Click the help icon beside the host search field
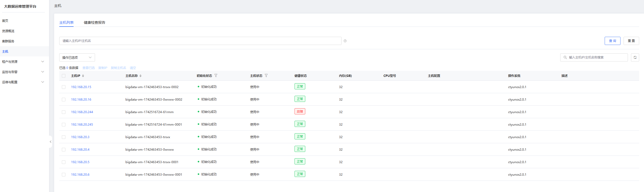 coord(345,41)
